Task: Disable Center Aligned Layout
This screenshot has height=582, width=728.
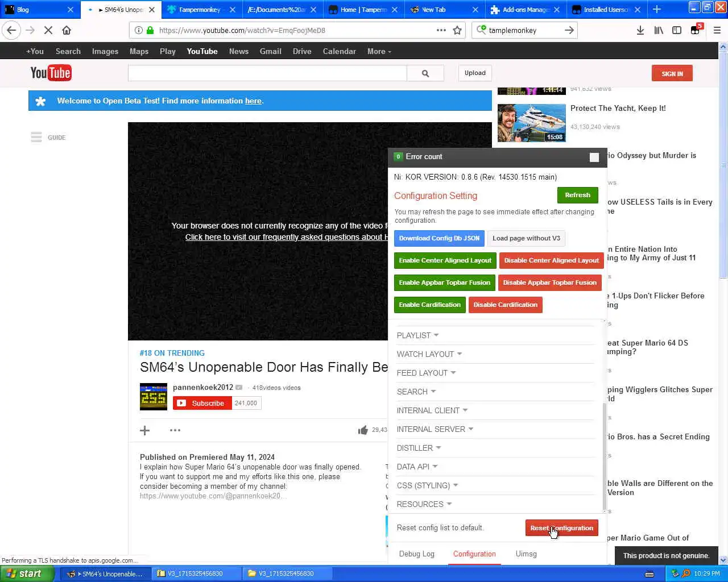Action: (x=551, y=260)
